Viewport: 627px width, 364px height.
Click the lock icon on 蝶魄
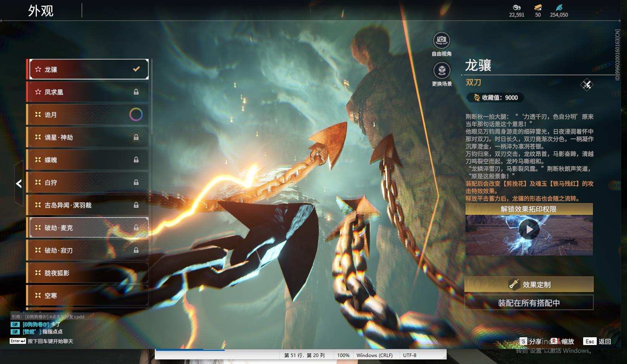coord(136,160)
